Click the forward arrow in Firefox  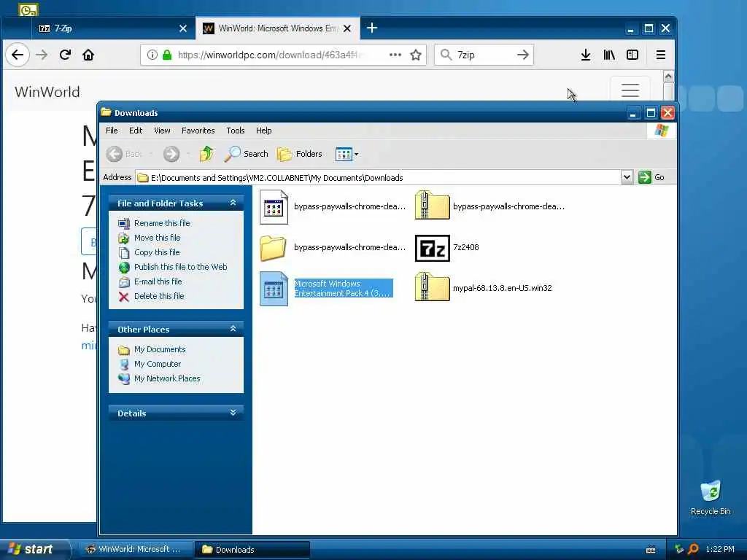[42, 55]
